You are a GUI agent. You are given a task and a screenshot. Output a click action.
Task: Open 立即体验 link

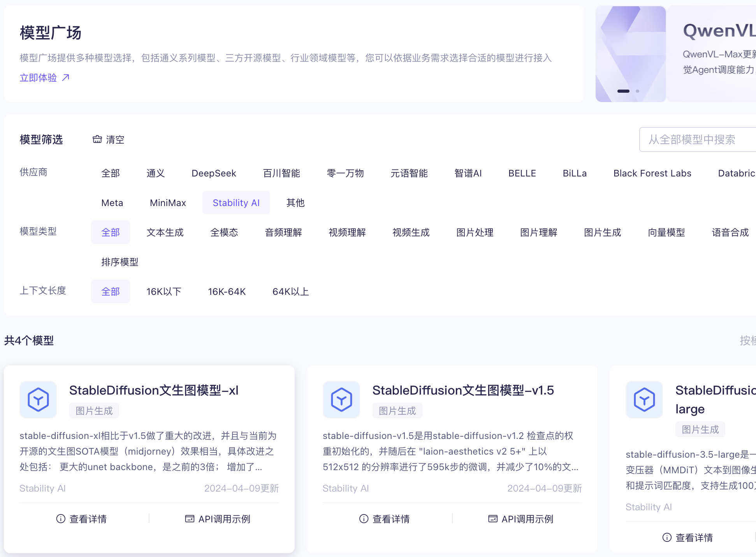click(45, 78)
